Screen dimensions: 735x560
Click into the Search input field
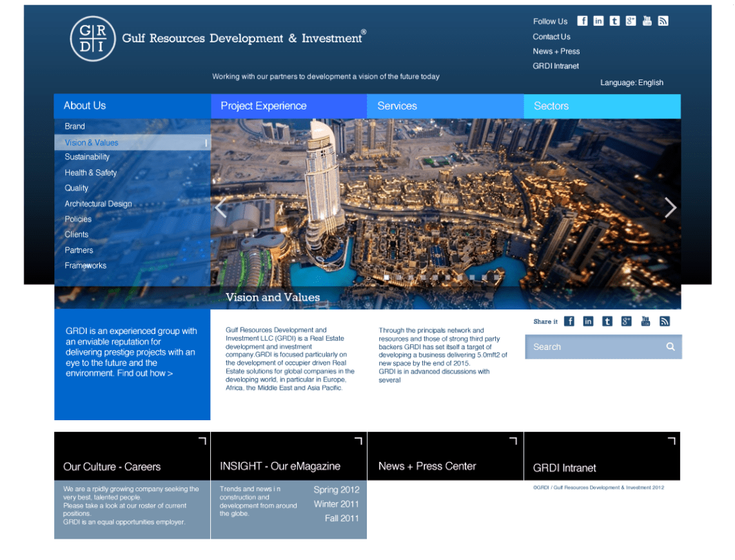coord(593,347)
